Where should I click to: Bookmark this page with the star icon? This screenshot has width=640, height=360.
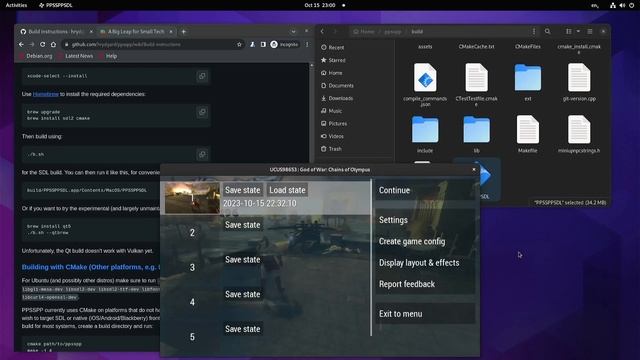coord(239,44)
